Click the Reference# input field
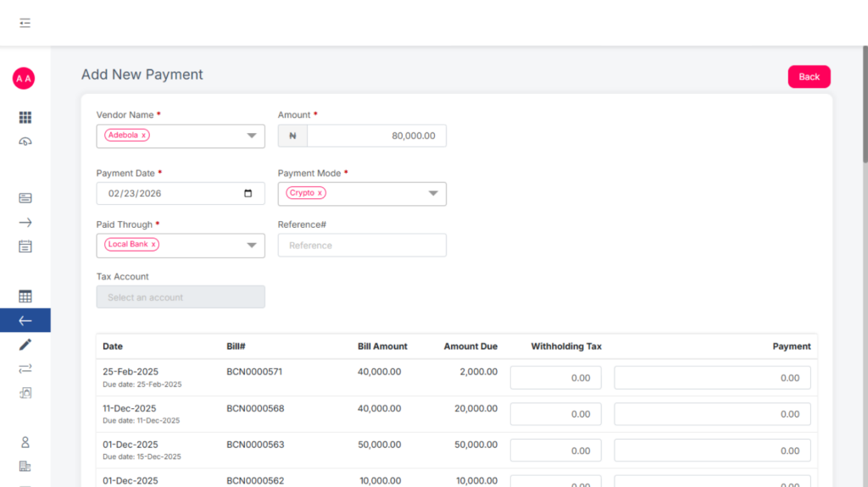 362,246
